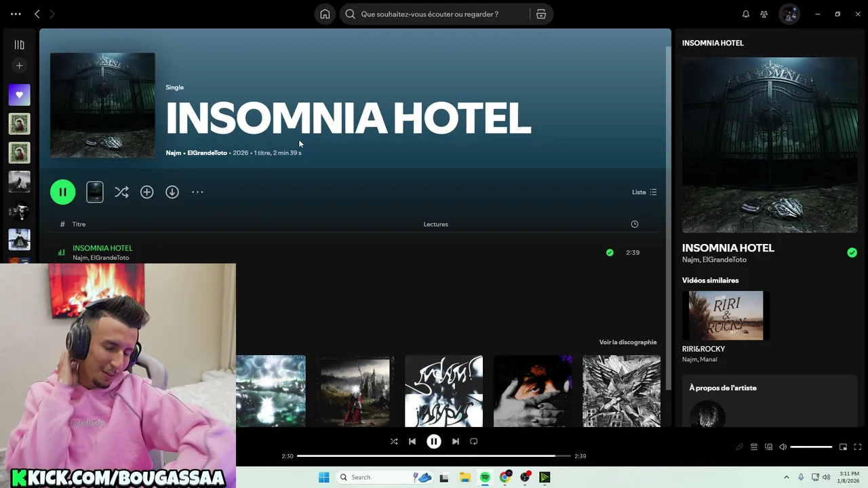
Task: Go back with the left arrow
Action: pyautogui.click(x=37, y=14)
